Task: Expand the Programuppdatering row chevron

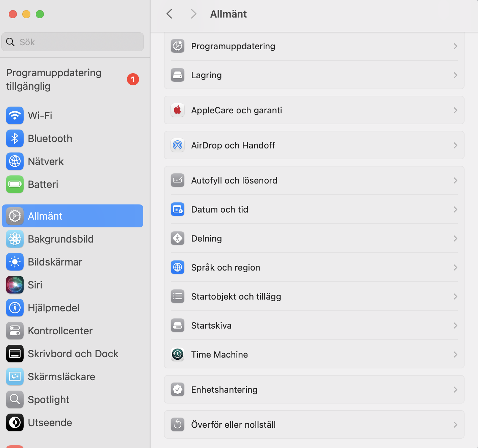Action: click(455, 46)
